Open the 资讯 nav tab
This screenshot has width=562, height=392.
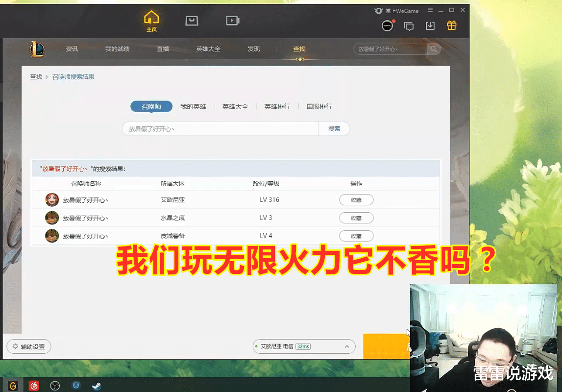click(x=72, y=49)
